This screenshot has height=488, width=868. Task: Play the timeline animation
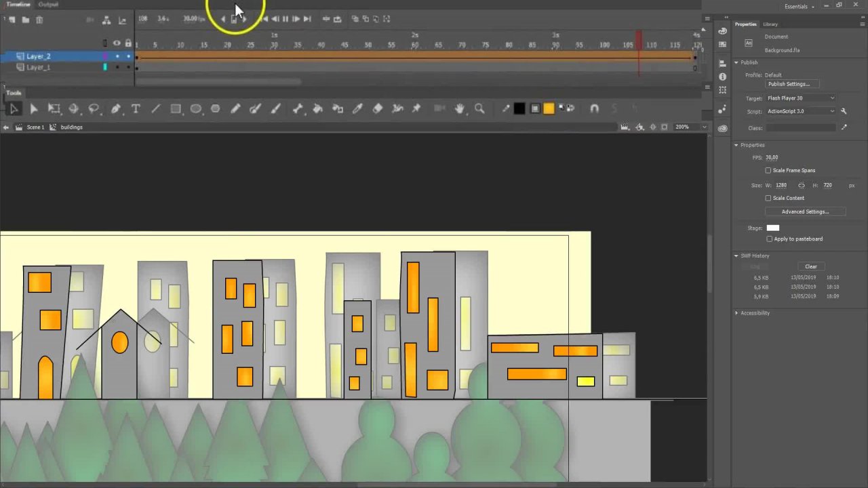(x=285, y=19)
